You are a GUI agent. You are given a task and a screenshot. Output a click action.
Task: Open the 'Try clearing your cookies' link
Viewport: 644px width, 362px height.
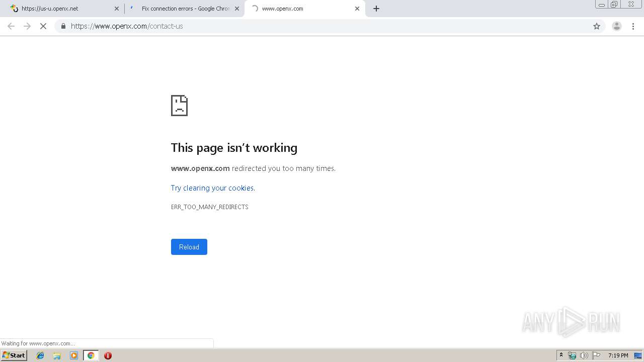coord(213,188)
